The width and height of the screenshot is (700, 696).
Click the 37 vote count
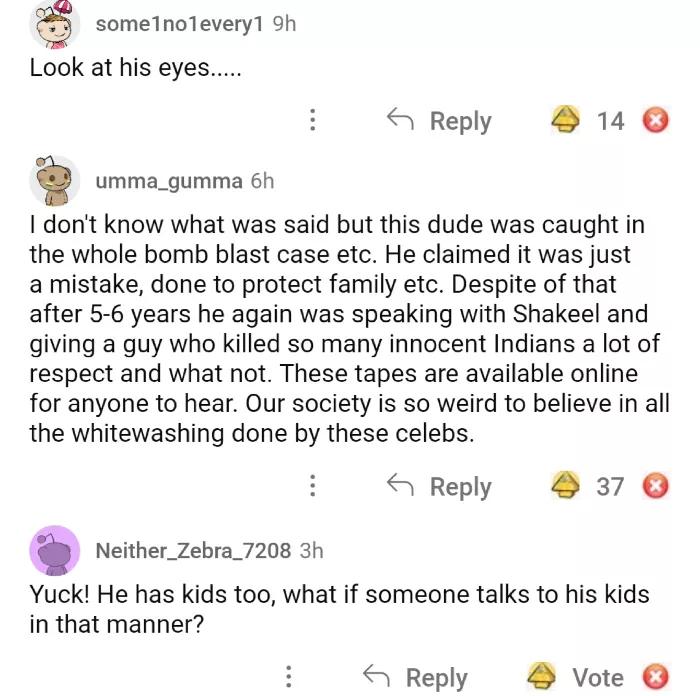[610, 487]
